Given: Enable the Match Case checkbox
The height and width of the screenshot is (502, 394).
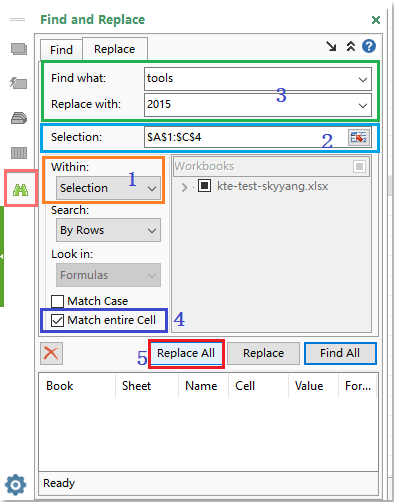Looking at the screenshot, I should 57,301.
